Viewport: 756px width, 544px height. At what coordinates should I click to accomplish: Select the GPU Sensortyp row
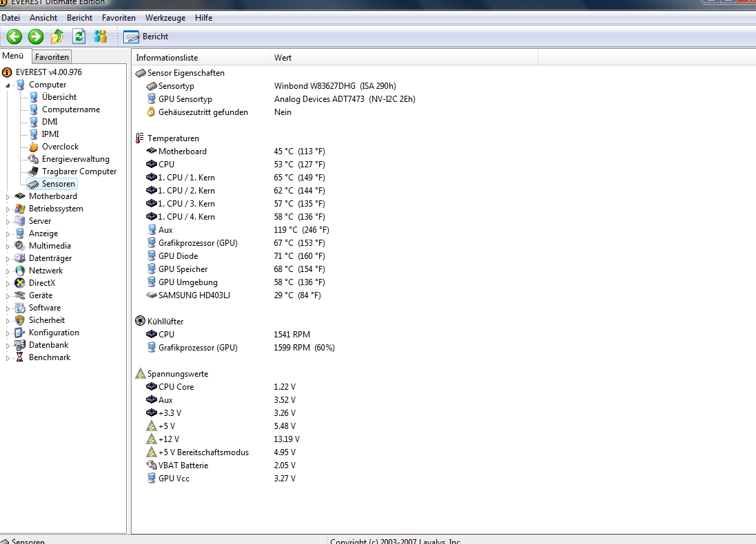point(280,99)
